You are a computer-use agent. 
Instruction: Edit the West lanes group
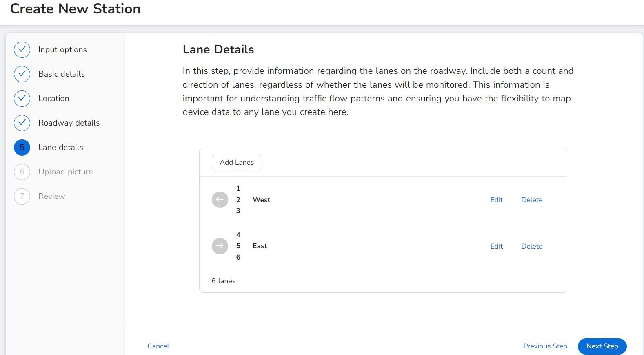(496, 200)
